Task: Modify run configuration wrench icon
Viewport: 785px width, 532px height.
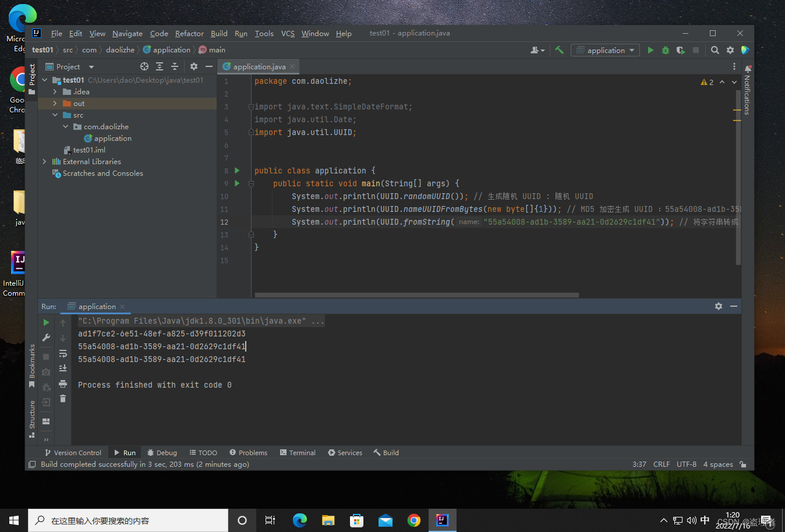Action: pos(46,338)
